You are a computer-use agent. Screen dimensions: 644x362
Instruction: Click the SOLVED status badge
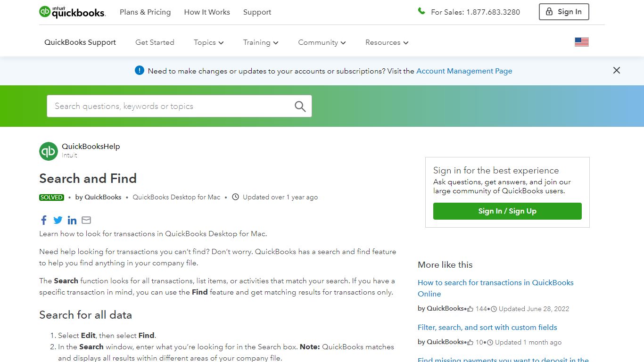[x=52, y=197]
